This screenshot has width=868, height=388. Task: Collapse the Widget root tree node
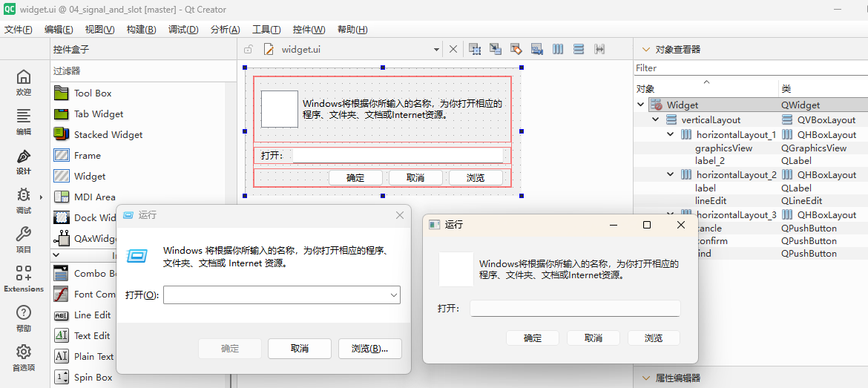click(x=640, y=105)
